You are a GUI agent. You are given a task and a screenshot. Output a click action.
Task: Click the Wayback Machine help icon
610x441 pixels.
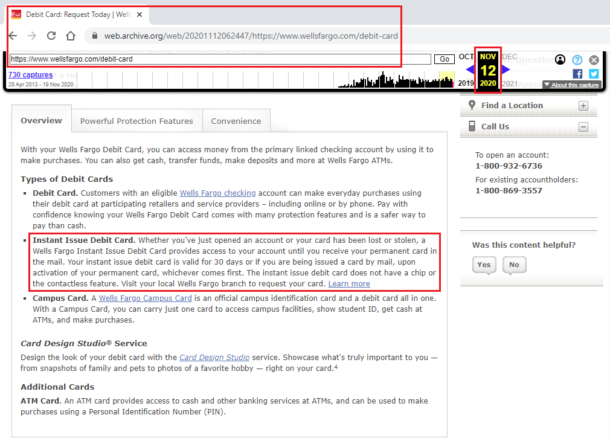(578, 60)
